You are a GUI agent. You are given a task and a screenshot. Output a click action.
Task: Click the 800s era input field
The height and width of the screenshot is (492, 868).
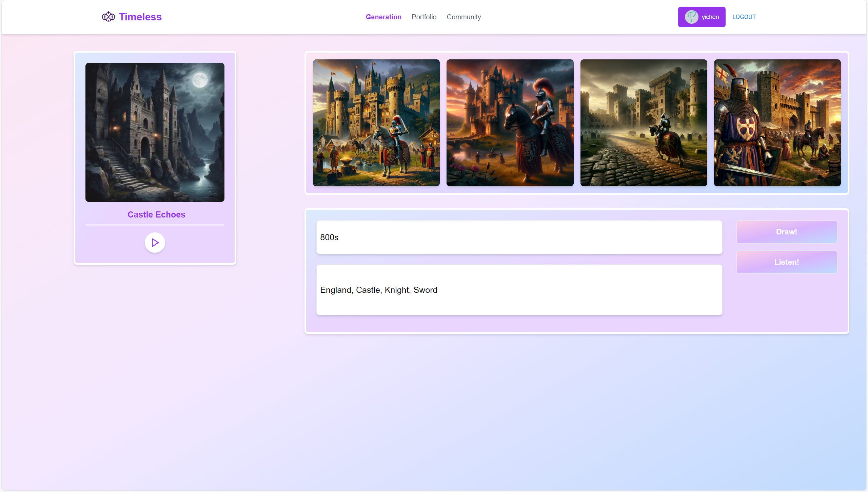coord(519,237)
